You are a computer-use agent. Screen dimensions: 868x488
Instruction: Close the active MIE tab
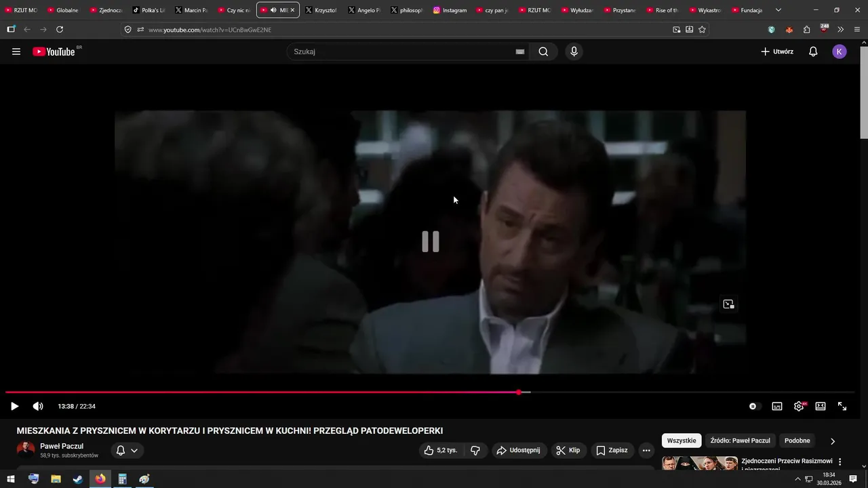coord(292,10)
